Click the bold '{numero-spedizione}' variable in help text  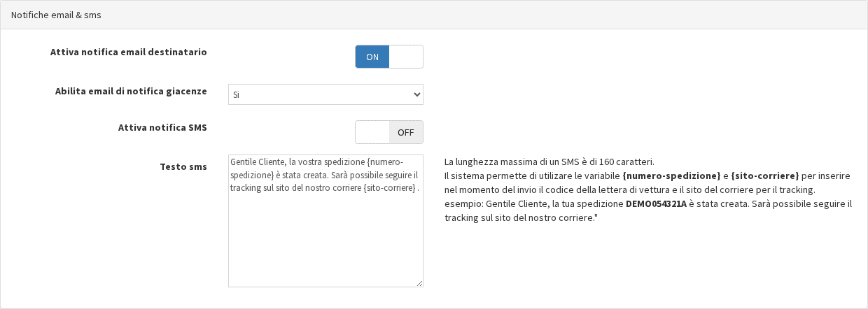tap(671, 175)
